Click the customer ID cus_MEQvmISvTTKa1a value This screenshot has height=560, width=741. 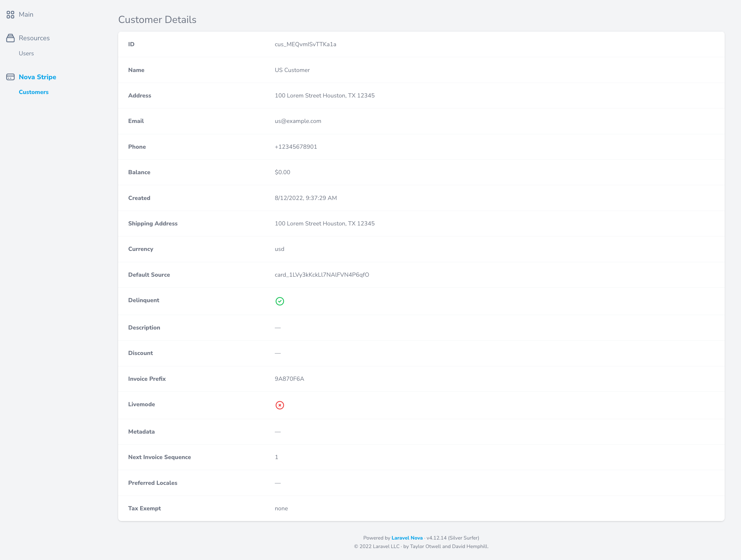[x=305, y=44]
